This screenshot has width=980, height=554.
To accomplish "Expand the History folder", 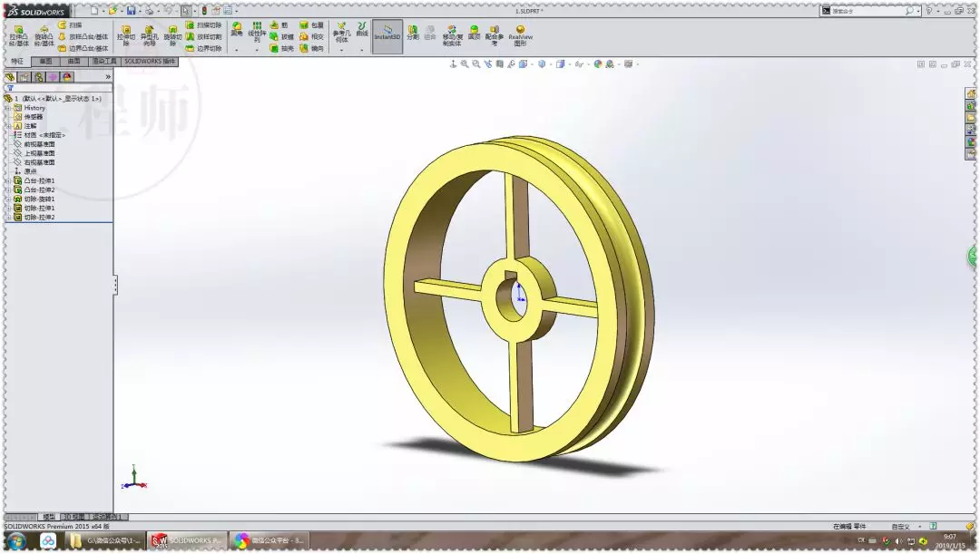I will click(x=8, y=108).
